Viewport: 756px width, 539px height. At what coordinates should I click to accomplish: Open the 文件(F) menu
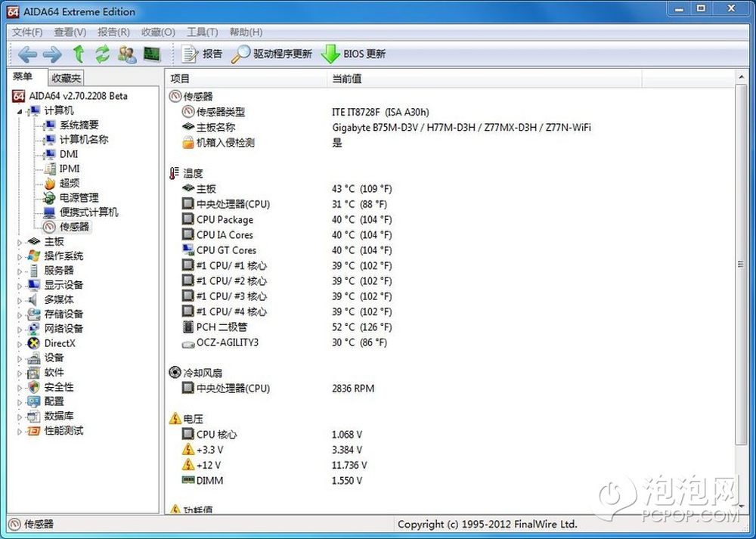pyautogui.click(x=27, y=33)
